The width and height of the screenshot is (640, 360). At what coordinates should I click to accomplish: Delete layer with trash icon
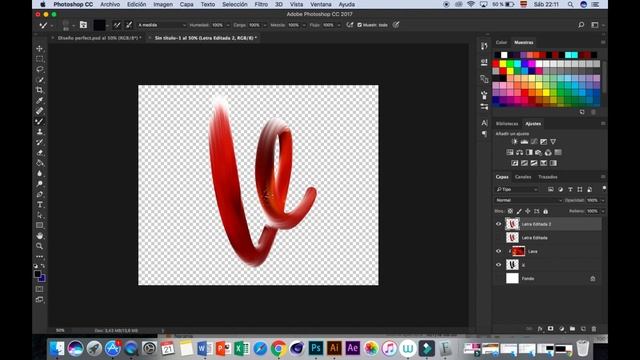pyautogui.click(x=594, y=329)
